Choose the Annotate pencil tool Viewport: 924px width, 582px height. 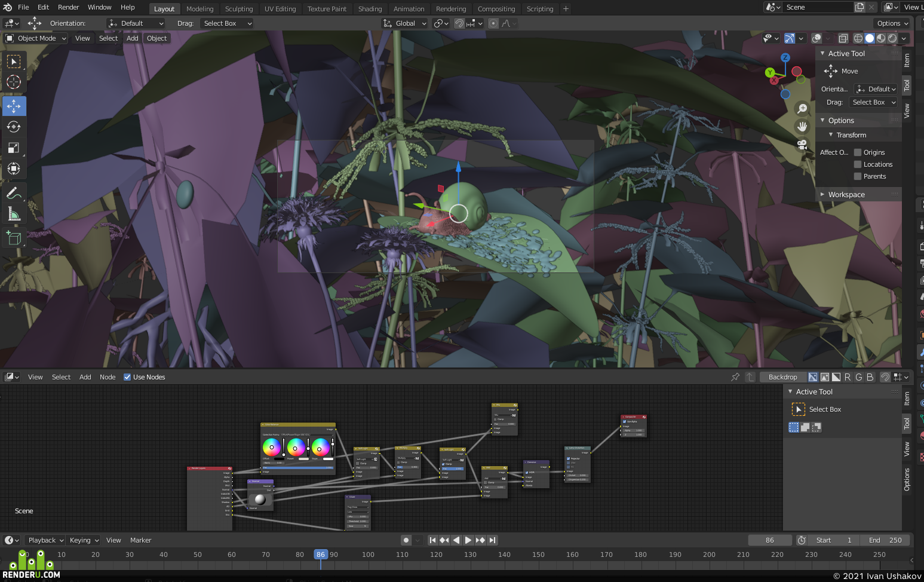pyautogui.click(x=14, y=193)
